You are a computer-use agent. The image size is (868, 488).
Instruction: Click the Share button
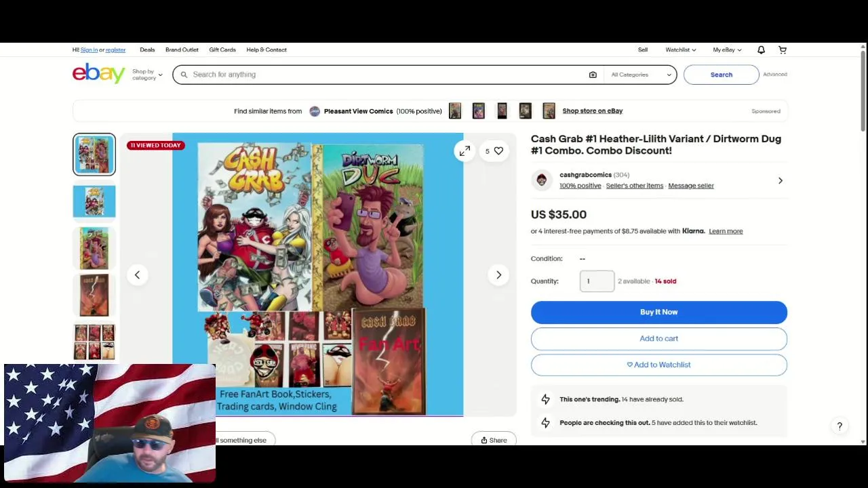(494, 440)
